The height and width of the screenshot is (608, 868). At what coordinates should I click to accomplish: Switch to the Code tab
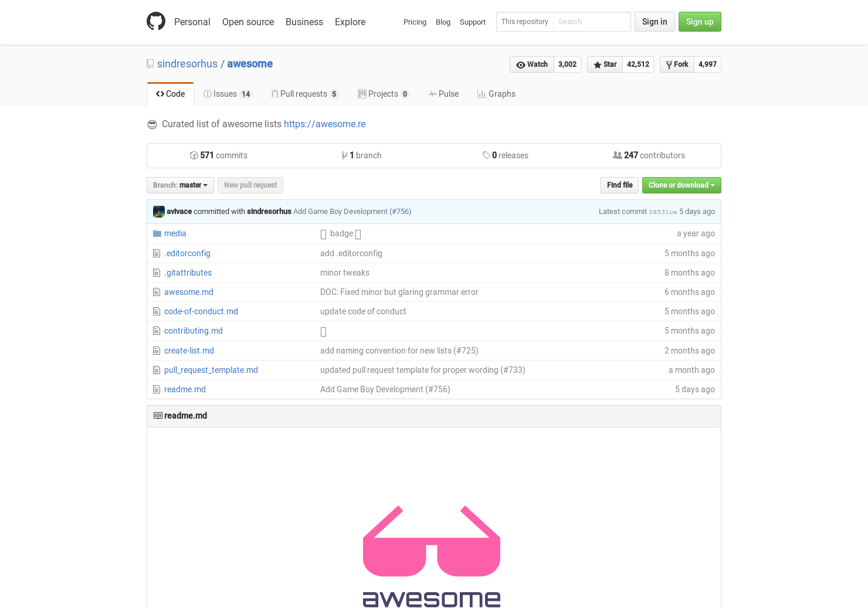tap(170, 94)
